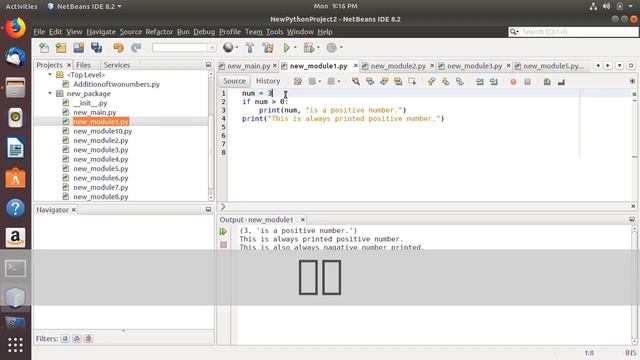Click the Shift Line Right icon
Image resolution: width=640 pixels, height=360 pixels.
pos(493,82)
